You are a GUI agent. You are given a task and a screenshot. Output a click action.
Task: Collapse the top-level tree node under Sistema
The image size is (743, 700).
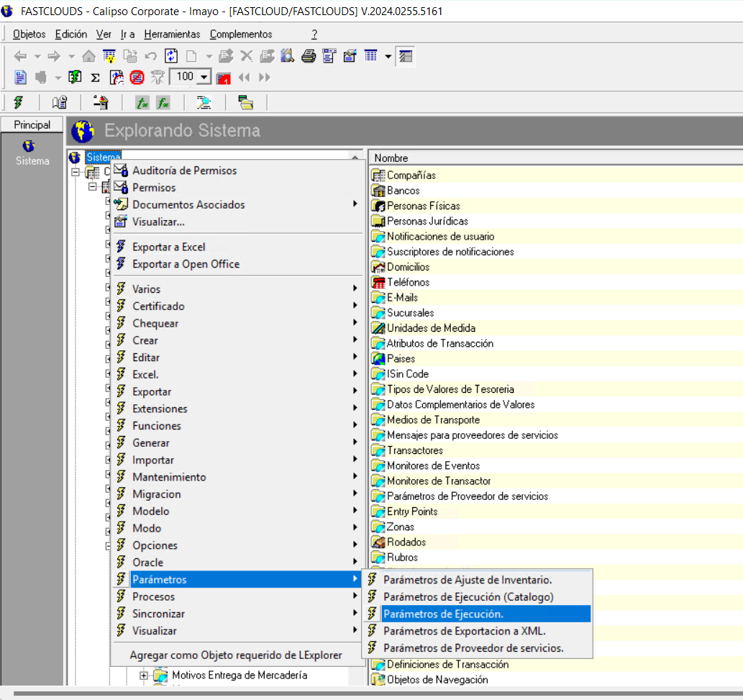coord(75,172)
